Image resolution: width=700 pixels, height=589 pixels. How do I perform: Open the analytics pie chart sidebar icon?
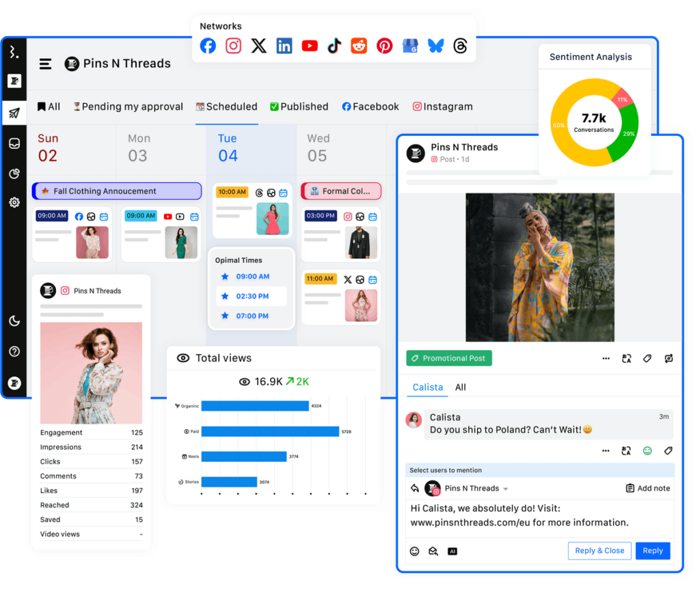coord(14,174)
